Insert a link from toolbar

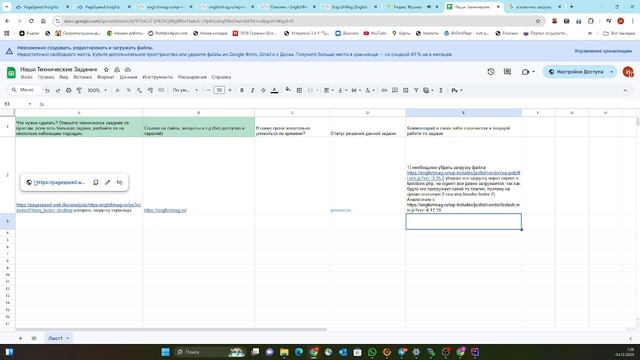click(x=384, y=90)
